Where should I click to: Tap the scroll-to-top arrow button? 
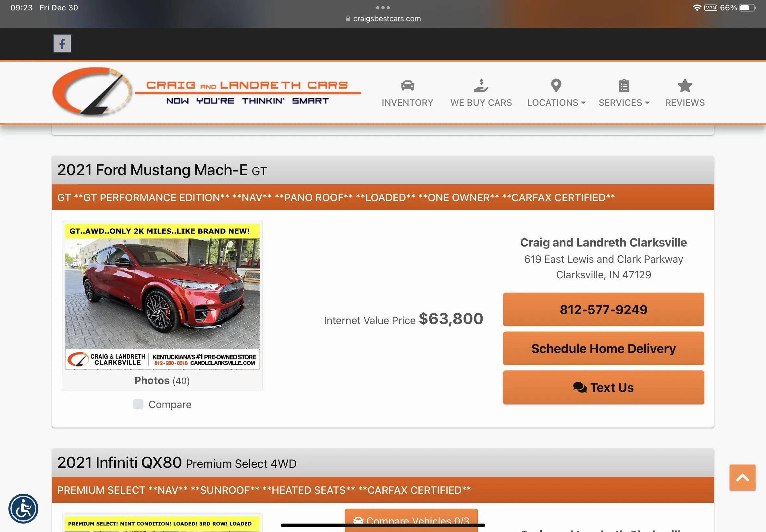tap(742, 477)
